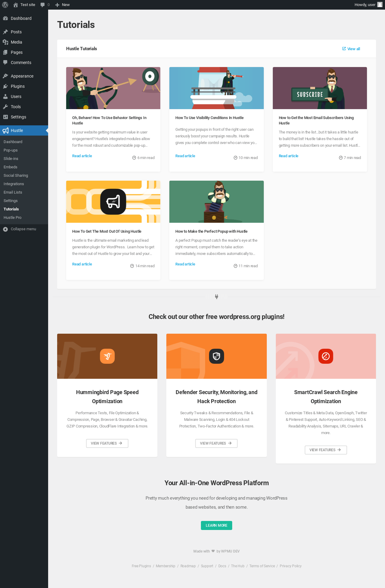This screenshot has width=385, height=588.
Task: Select the Tutorials submenu item
Action: [11, 209]
